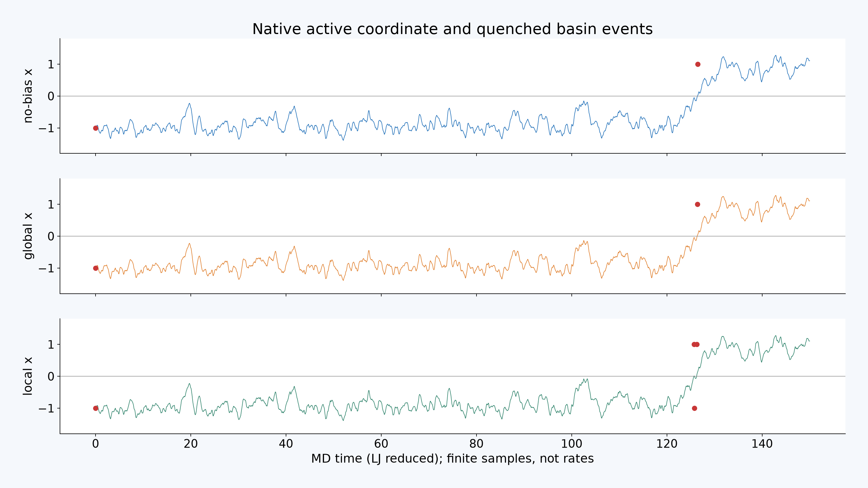Click the global panel y-tick label 1
The image size is (868, 488).
coord(51,205)
